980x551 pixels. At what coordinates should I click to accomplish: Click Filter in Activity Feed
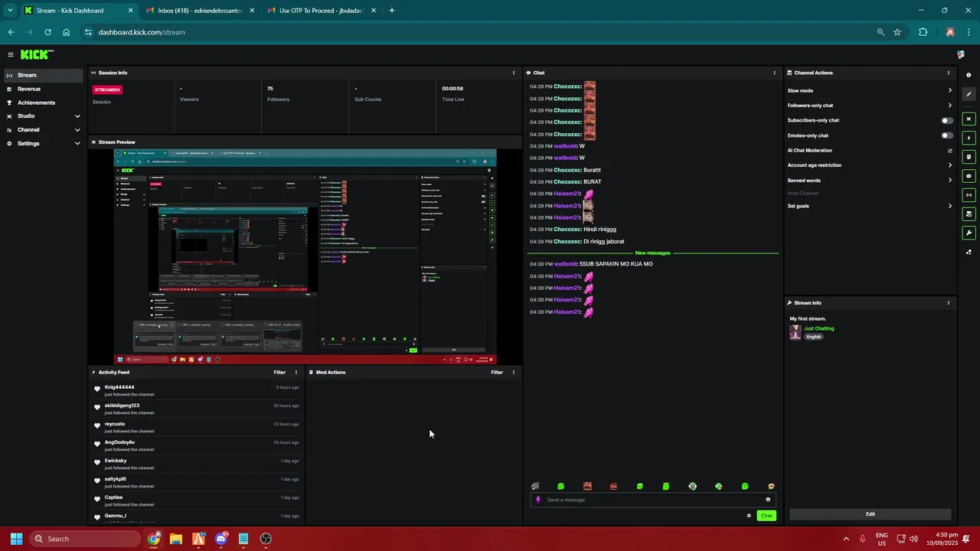(x=279, y=373)
